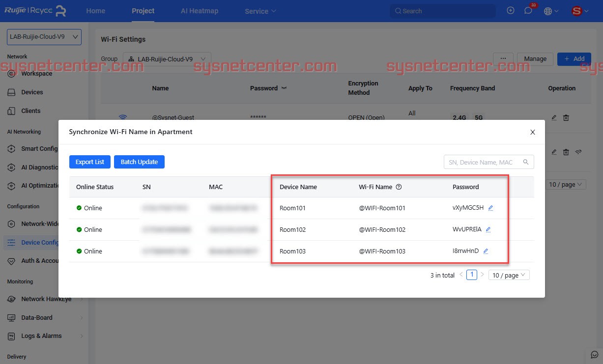603x364 pixels.
Task: Select the Project tab
Action: pos(143,11)
